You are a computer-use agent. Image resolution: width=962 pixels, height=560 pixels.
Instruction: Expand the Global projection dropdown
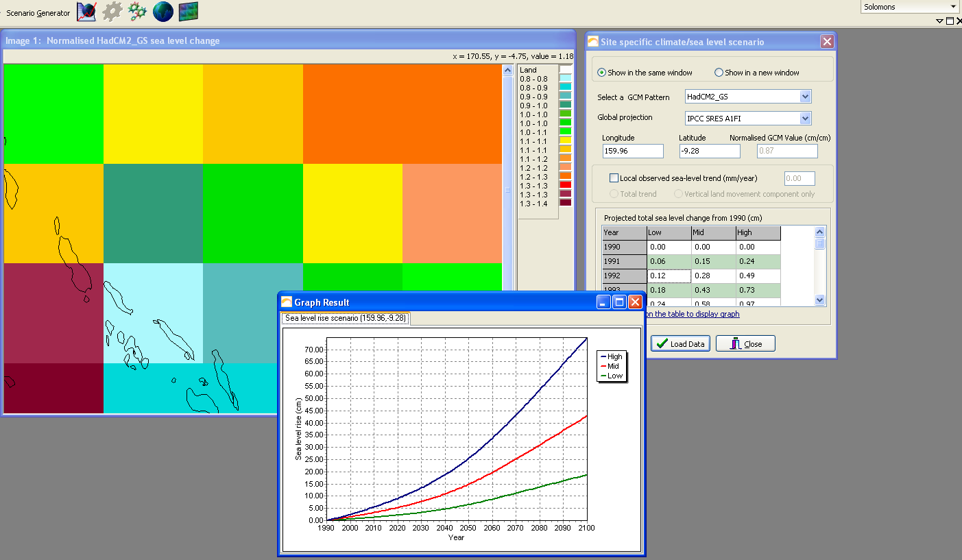[x=805, y=119]
